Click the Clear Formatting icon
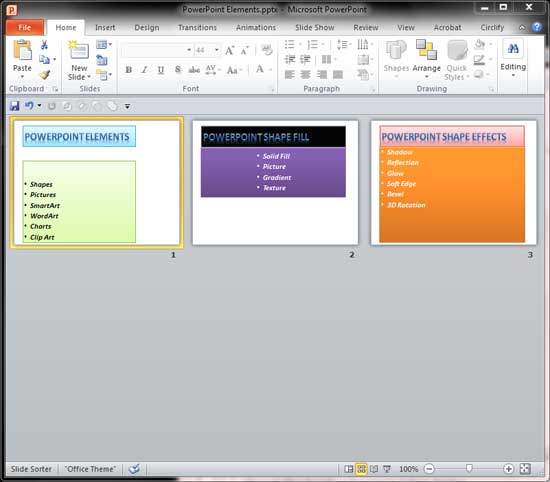 click(267, 50)
